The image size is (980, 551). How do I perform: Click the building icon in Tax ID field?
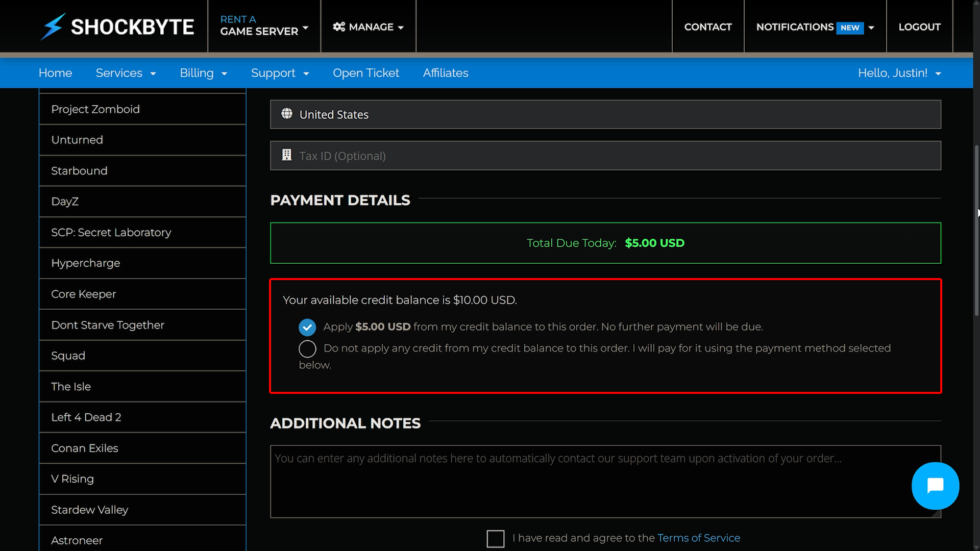pyautogui.click(x=286, y=155)
